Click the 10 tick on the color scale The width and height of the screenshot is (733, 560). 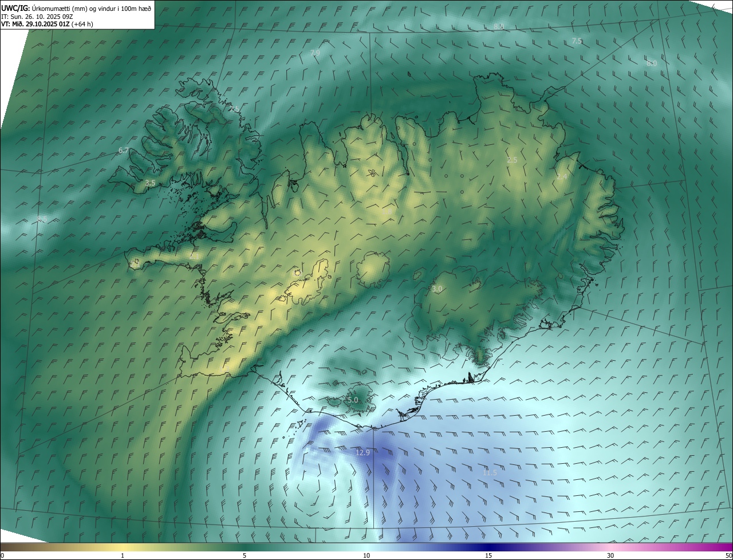click(x=366, y=555)
